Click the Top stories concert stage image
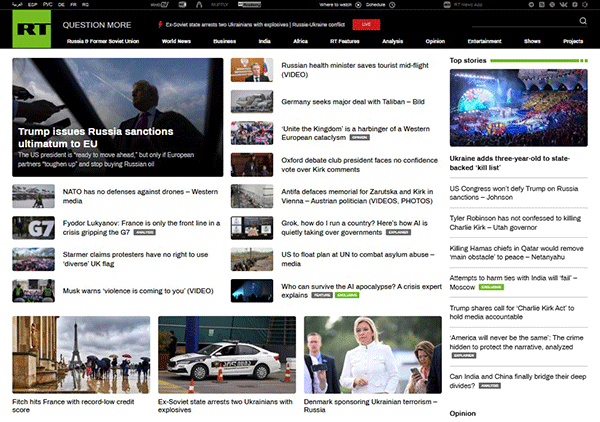This screenshot has height=422, width=600. (x=518, y=108)
